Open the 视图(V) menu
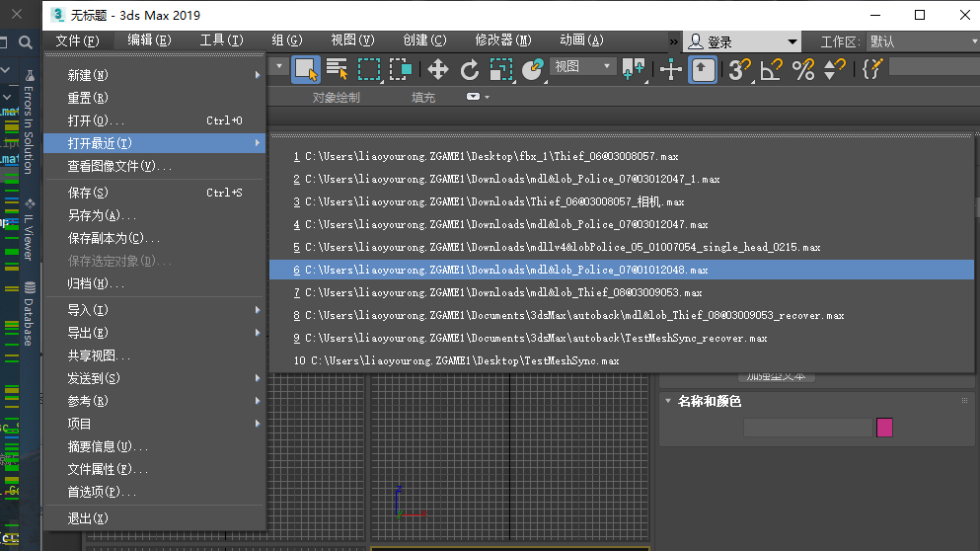Viewport: 980px width, 551px height. 352,40
